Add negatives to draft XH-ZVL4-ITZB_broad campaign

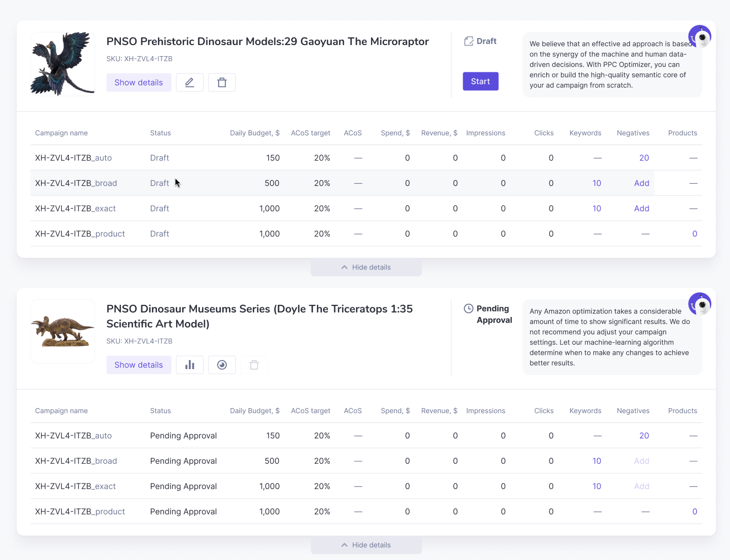pyautogui.click(x=641, y=183)
